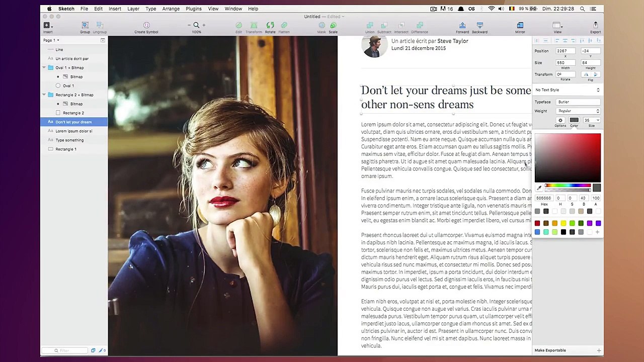Click the Group toolbar icon

85,25
